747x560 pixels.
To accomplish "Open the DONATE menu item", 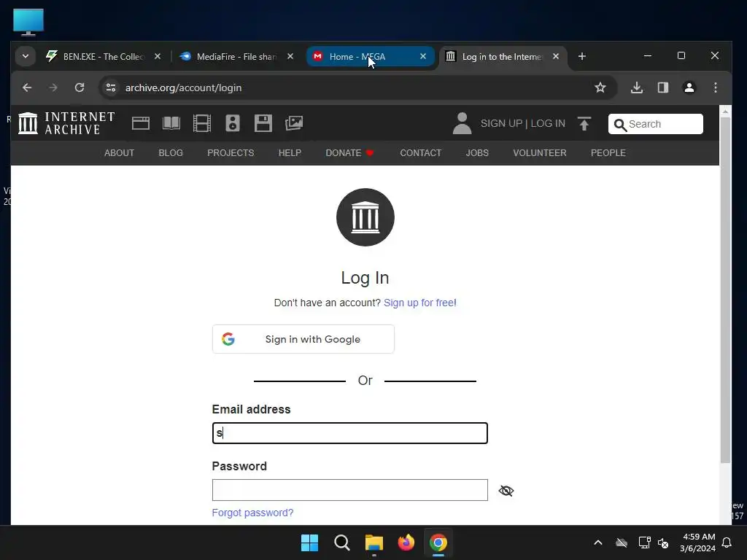I will point(349,153).
